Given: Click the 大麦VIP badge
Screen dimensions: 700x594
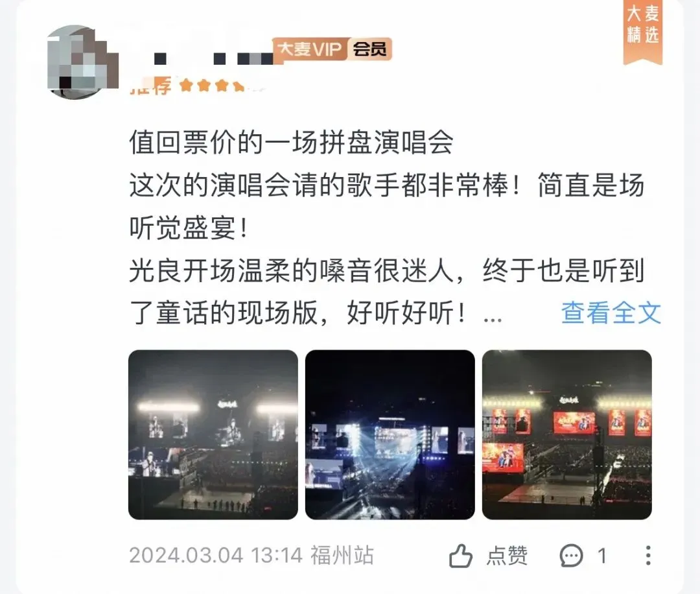Looking at the screenshot, I should [310, 49].
